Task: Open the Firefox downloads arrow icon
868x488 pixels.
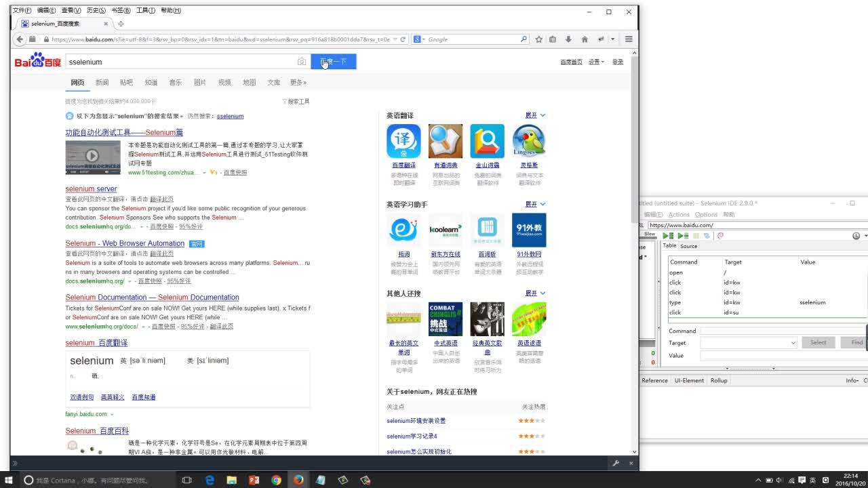Action: [568, 39]
